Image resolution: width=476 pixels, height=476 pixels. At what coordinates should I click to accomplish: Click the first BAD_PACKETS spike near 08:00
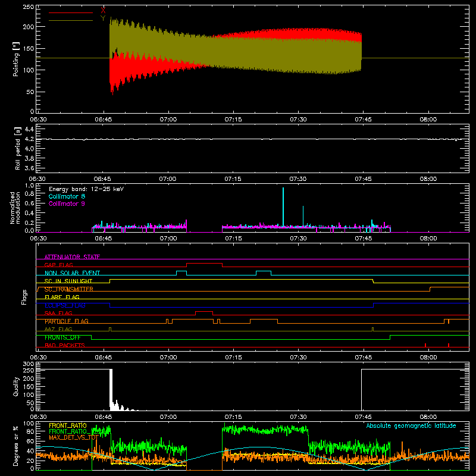pos(425,345)
